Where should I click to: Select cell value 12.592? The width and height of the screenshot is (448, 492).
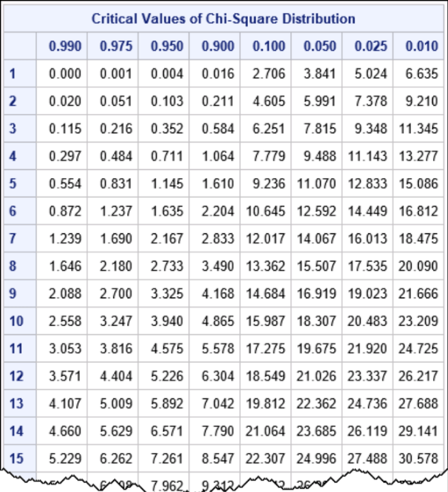coord(316,211)
